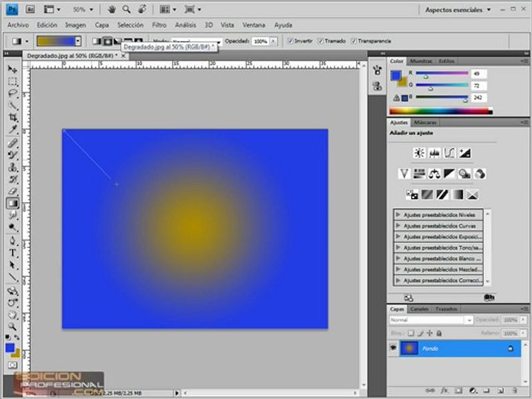532x399 pixels.
Task: Click the B value field showing 242
Action: [x=479, y=98]
